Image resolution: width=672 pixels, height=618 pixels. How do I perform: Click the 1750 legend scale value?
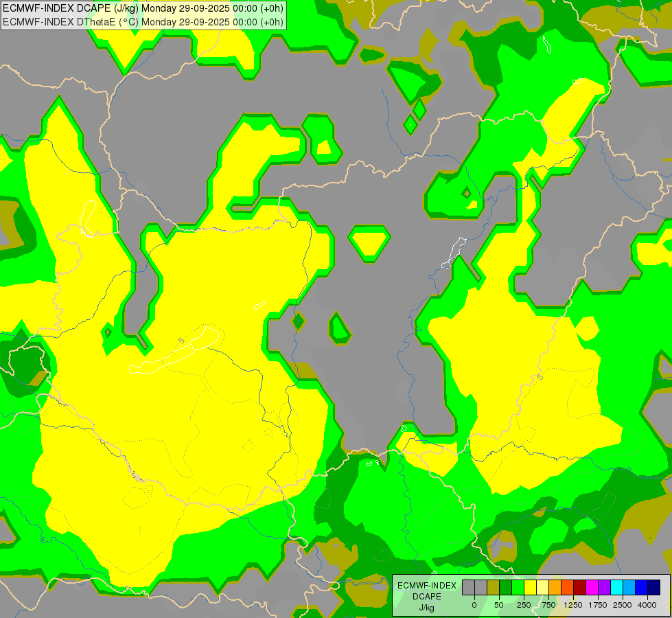pos(598,605)
